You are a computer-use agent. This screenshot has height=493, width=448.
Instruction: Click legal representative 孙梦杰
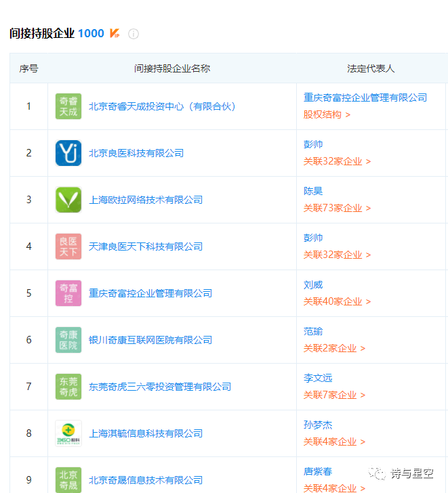[318, 425]
